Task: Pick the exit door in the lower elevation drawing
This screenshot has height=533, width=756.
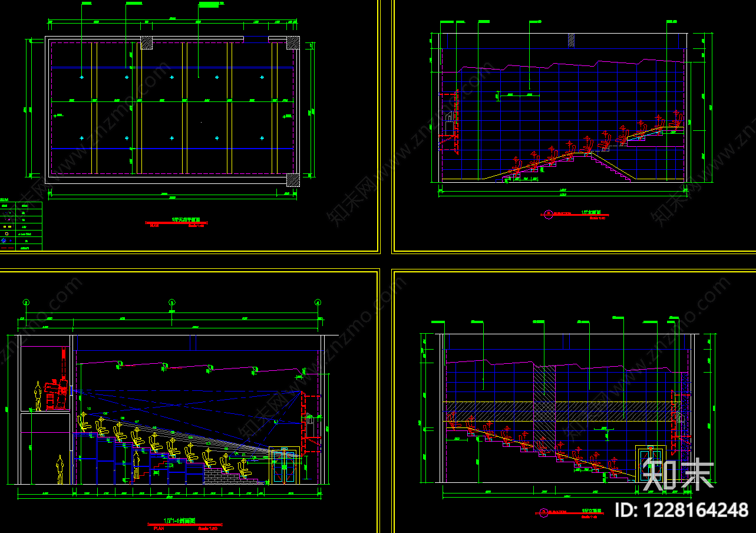Action: pyautogui.click(x=651, y=463)
